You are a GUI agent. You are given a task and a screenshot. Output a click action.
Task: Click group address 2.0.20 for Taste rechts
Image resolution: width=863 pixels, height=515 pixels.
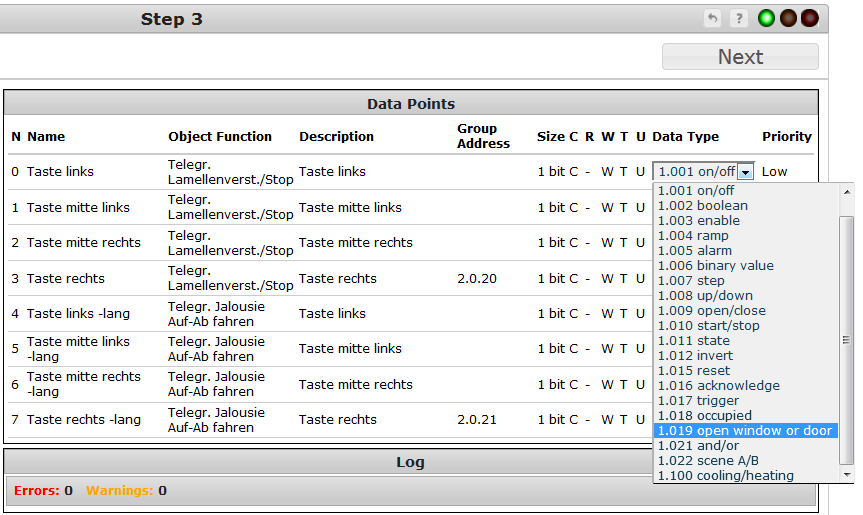pos(476,278)
